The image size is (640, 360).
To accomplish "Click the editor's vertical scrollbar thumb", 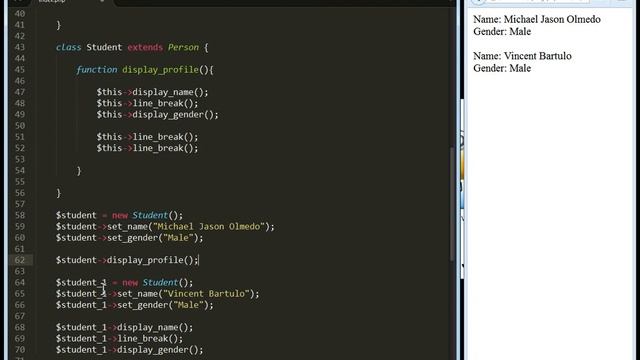I will (x=452, y=204).
